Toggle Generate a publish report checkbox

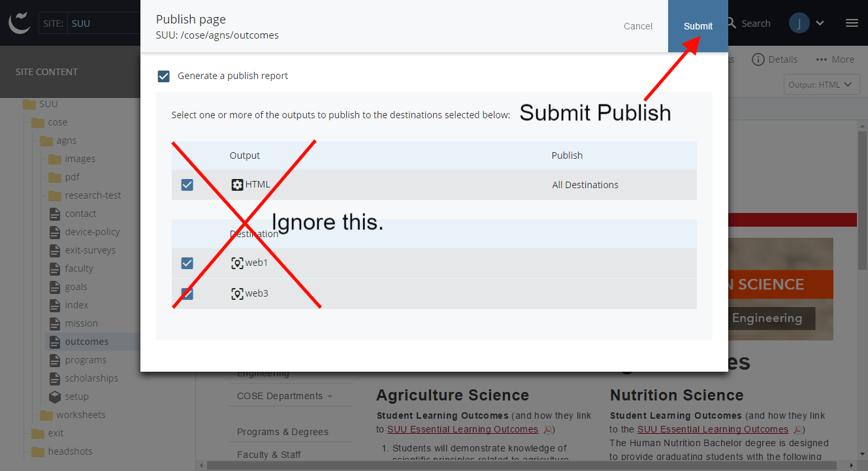[164, 76]
